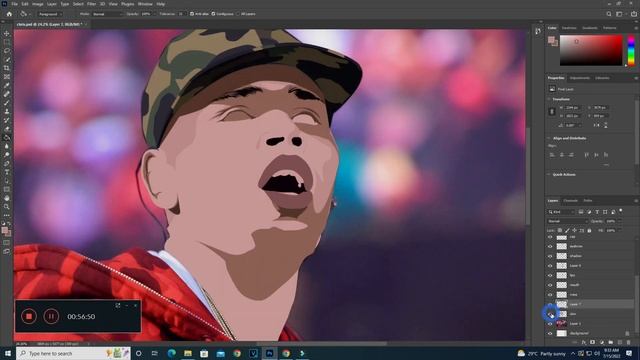The height and width of the screenshot is (360, 640).
Task: Click the Windows taskbar search box
Action: [73, 353]
